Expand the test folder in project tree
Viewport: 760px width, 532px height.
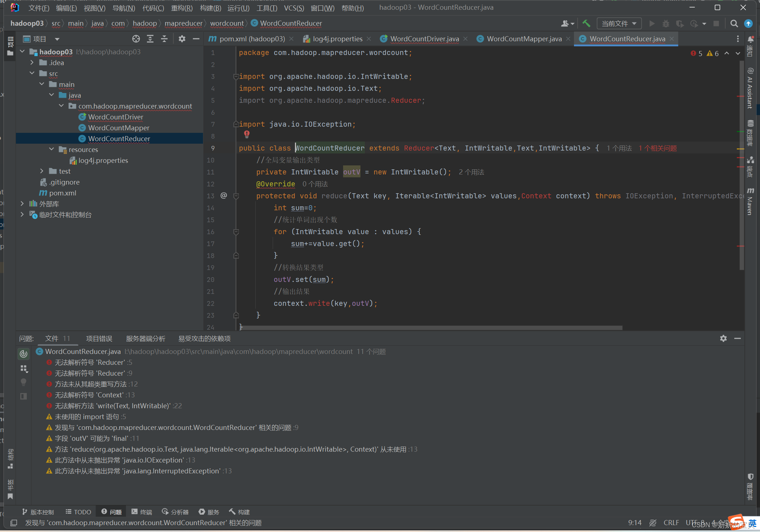42,171
